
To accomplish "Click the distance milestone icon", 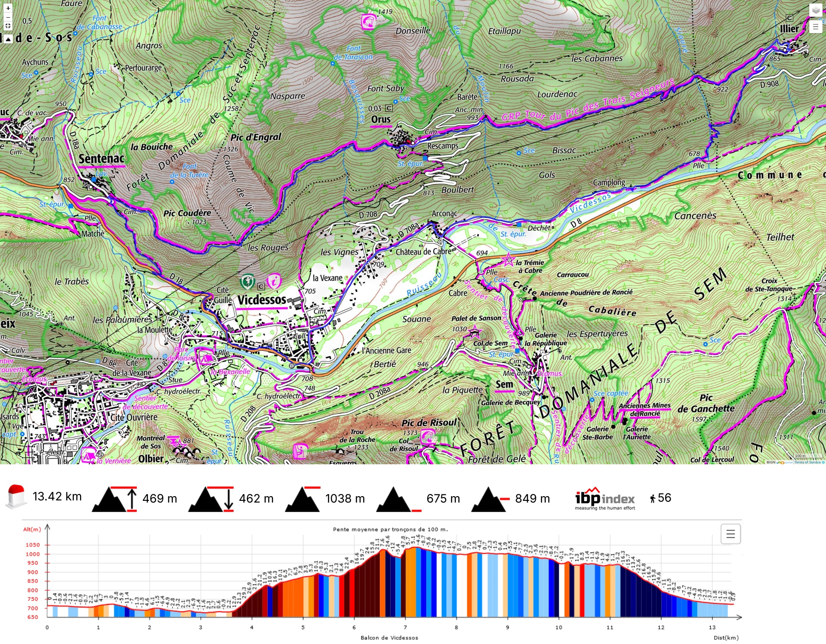I will click(16, 497).
